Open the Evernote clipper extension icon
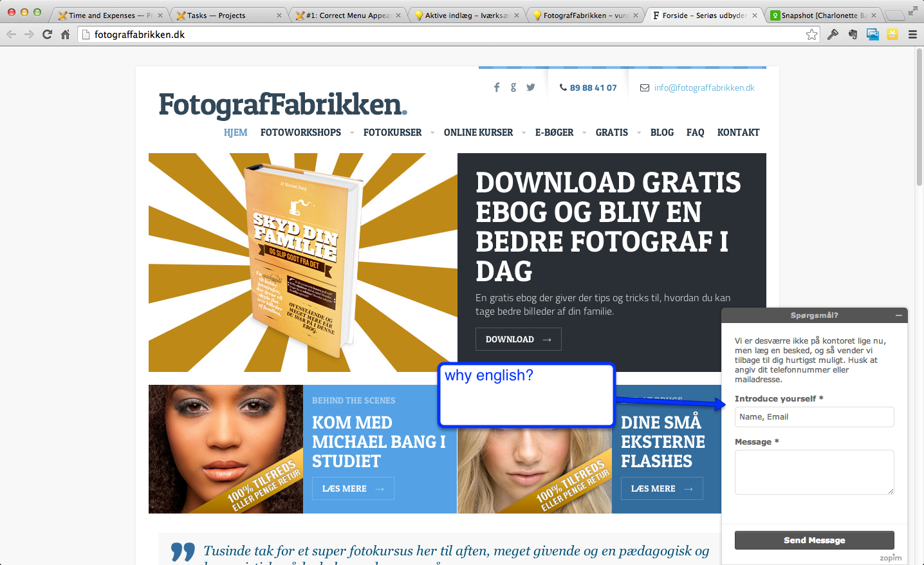This screenshot has width=924, height=565. click(853, 35)
